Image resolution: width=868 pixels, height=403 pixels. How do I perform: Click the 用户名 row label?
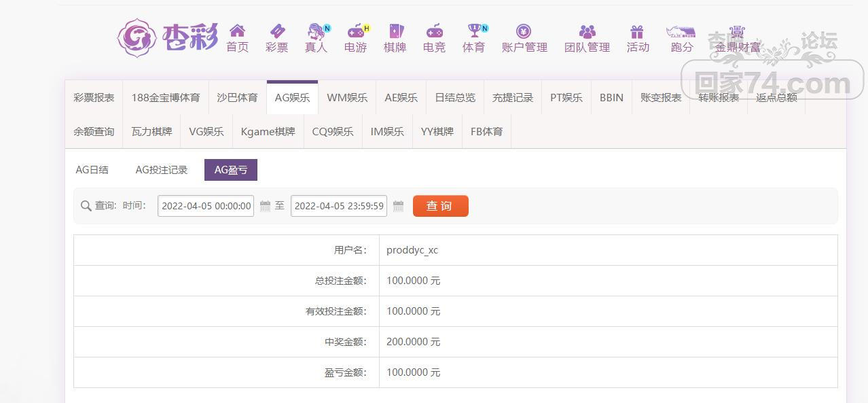click(x=350, y=250)
